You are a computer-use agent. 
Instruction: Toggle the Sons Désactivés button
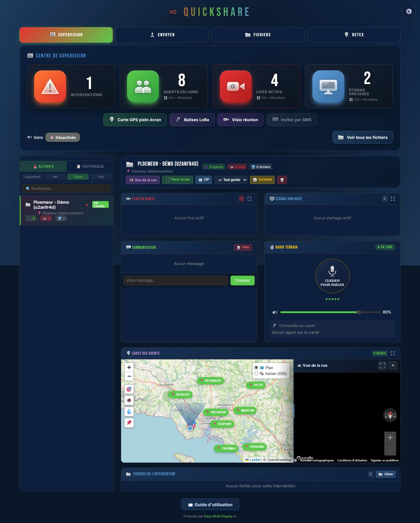point(62,137)
